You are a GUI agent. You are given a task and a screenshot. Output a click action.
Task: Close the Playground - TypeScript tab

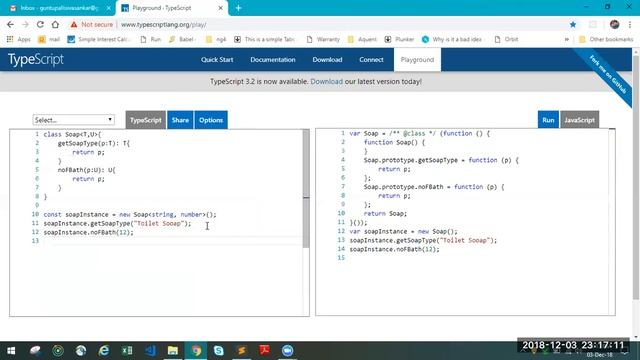[x=220, y=8]
